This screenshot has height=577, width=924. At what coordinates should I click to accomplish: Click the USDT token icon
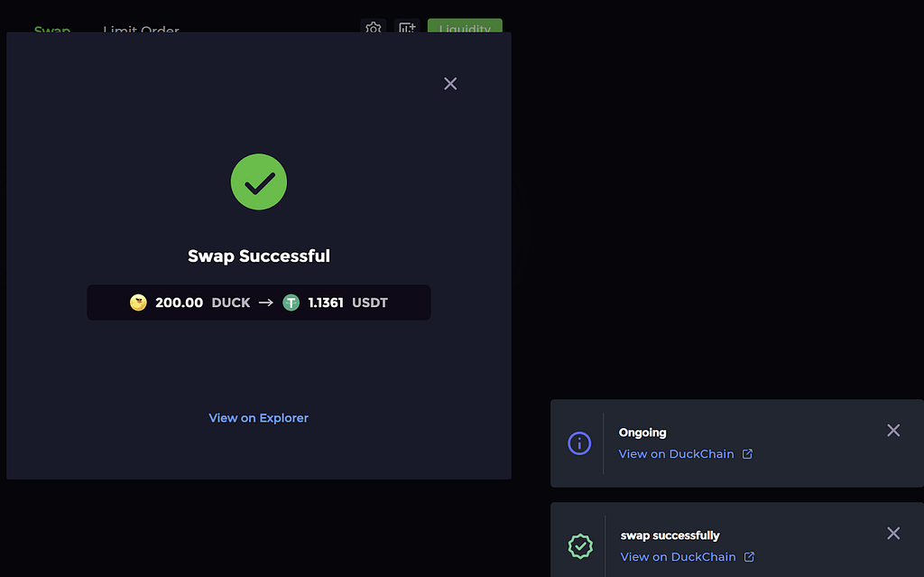291,302
